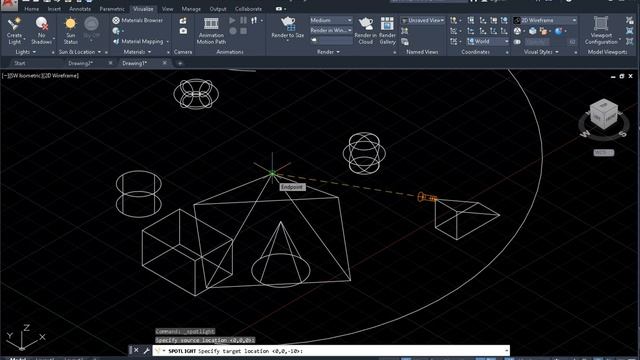Click Render in Cloud icon

tap(365, 24)
